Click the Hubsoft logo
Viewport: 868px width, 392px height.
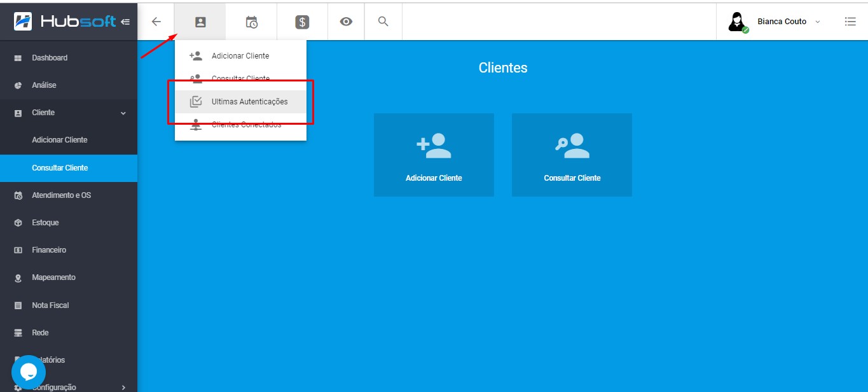point(65,22)
